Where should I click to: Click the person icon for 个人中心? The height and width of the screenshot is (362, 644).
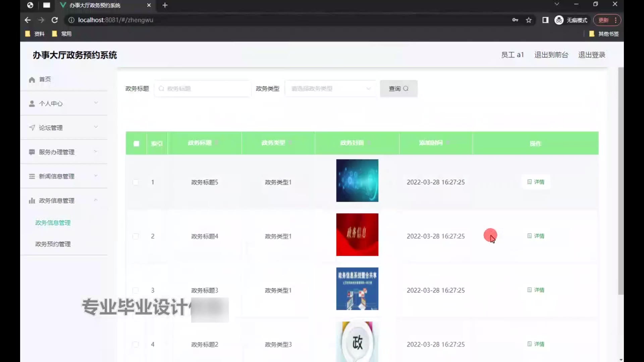32,104
